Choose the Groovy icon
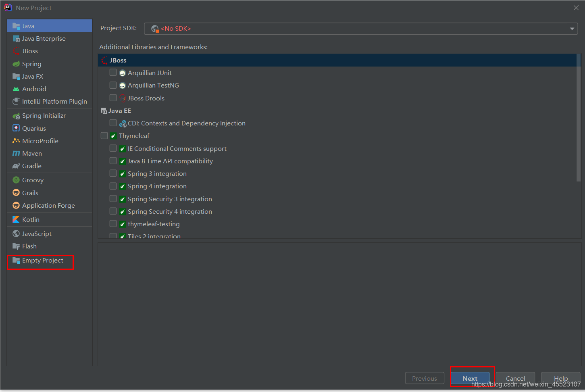 (16, 180)
